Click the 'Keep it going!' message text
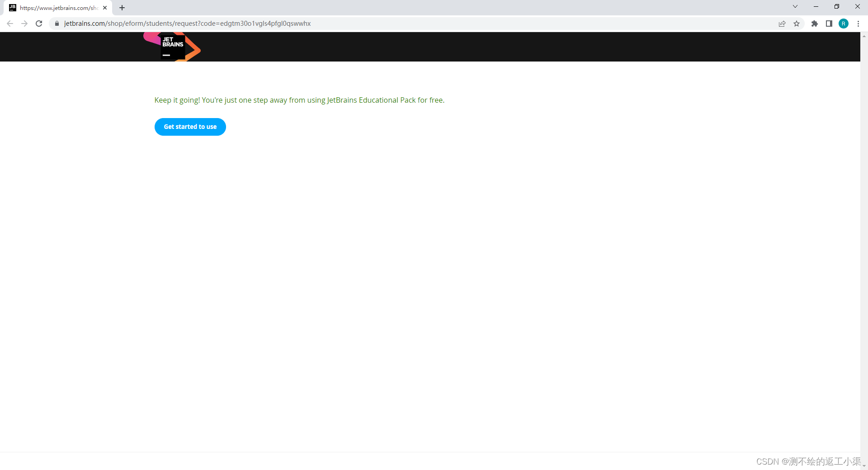Viewport: 868px width, 470px height. (299, 100)
